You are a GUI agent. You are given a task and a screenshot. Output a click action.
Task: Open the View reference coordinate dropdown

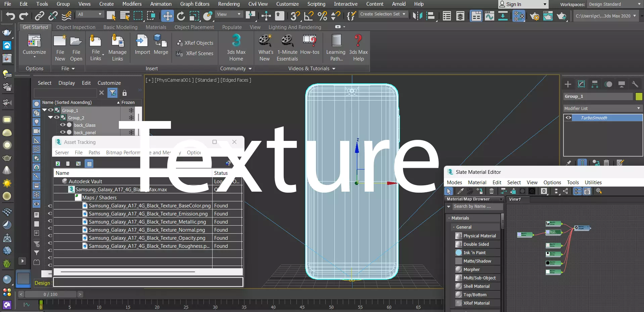coord(229,14)
